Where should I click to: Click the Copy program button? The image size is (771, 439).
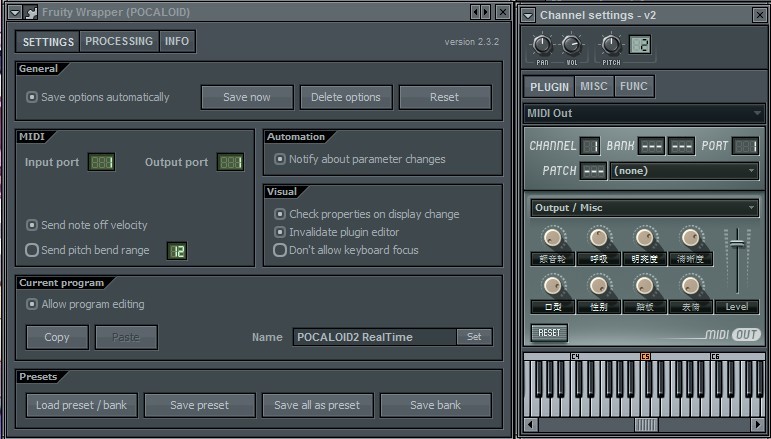(x=57, y=337)
